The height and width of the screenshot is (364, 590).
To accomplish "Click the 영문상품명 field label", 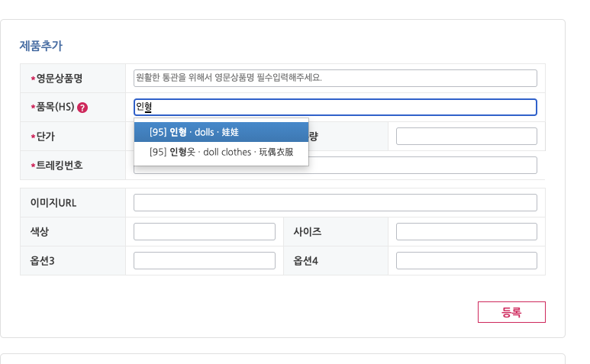I will pos(59,79).
